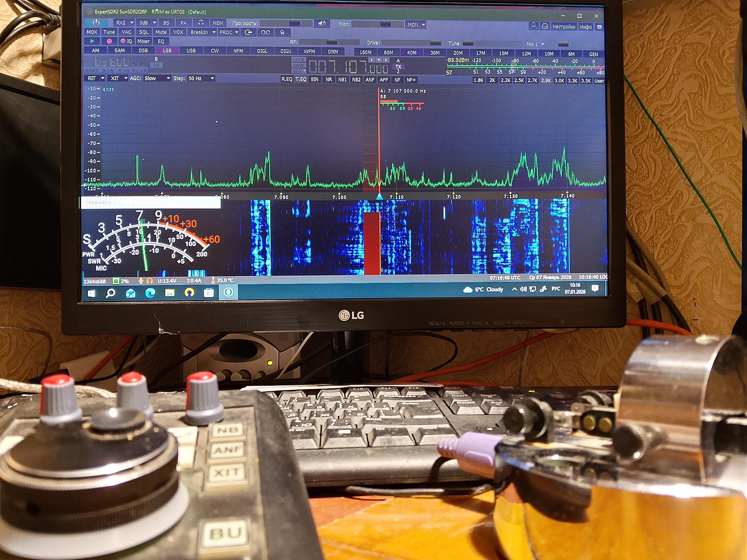Enable NR noise reduction
Screen dimensions: 747x560
tap(329, 79)
